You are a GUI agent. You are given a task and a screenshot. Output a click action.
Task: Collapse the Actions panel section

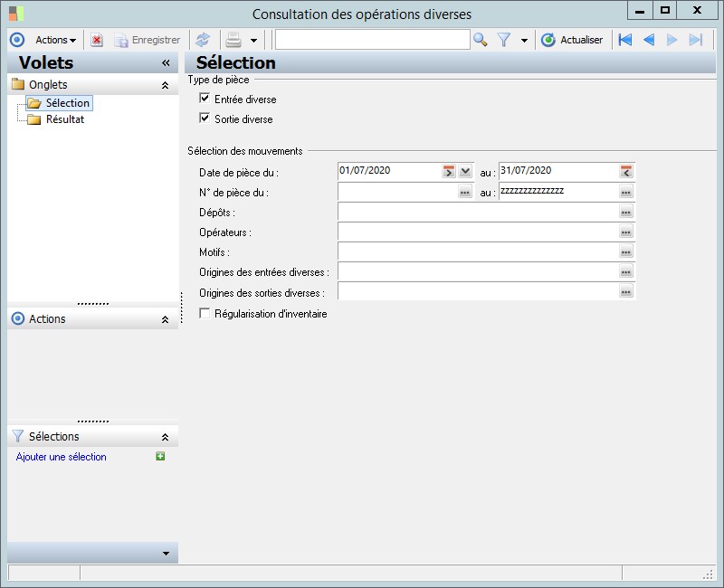point(165,319)
